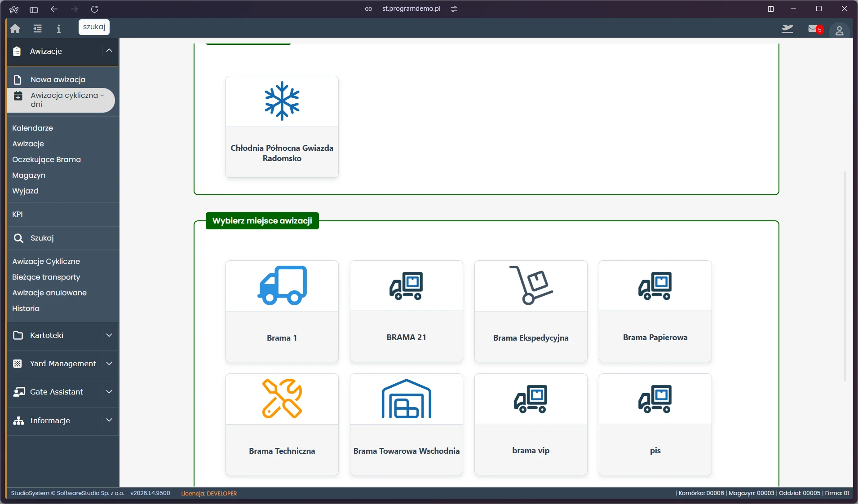Expand the Yard Management chevron
The image size is (858, 504).
[109, 364]
